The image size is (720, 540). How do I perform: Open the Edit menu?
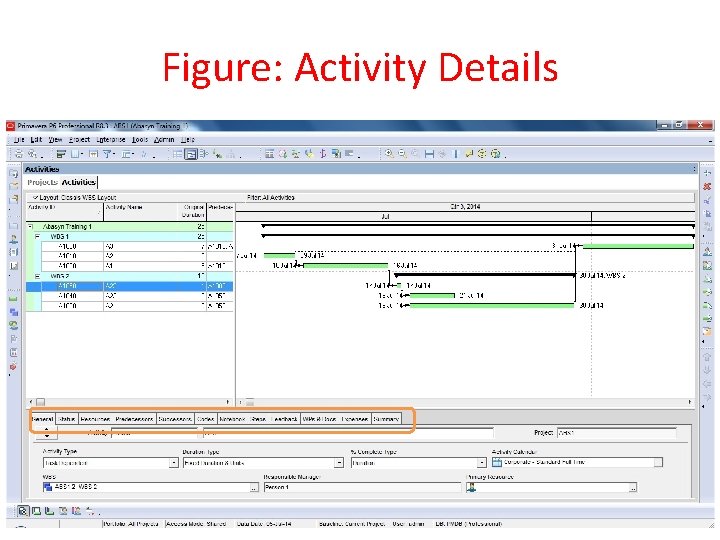36,140
